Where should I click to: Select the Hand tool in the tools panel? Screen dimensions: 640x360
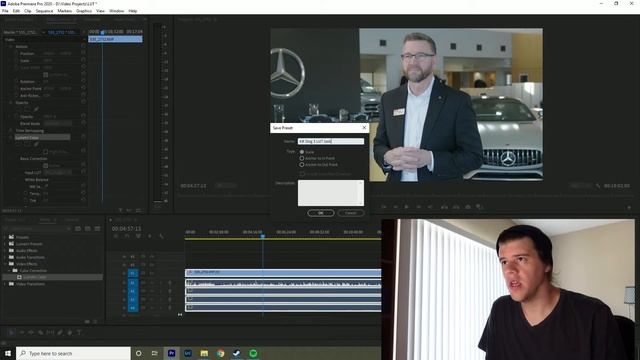[x=69, y=332]
